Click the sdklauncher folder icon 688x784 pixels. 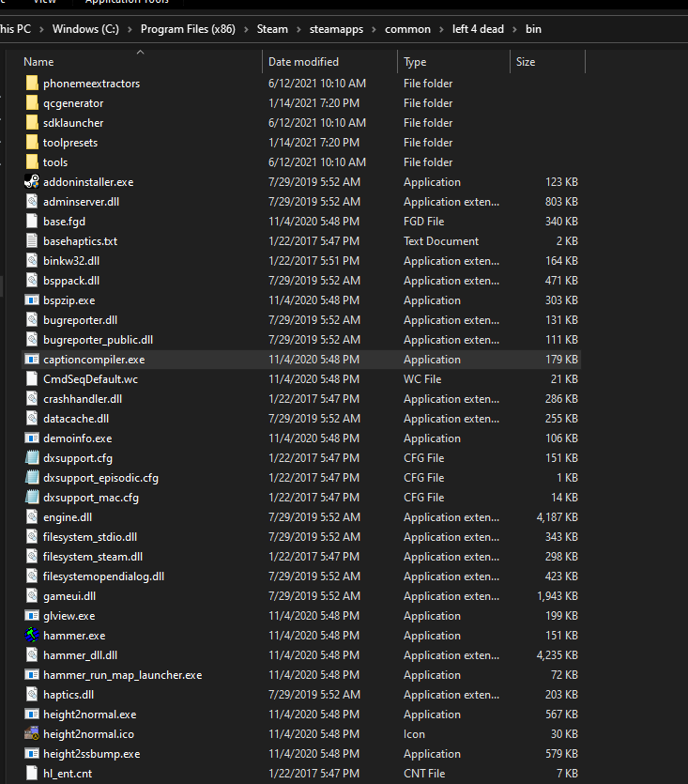point(32,122)
